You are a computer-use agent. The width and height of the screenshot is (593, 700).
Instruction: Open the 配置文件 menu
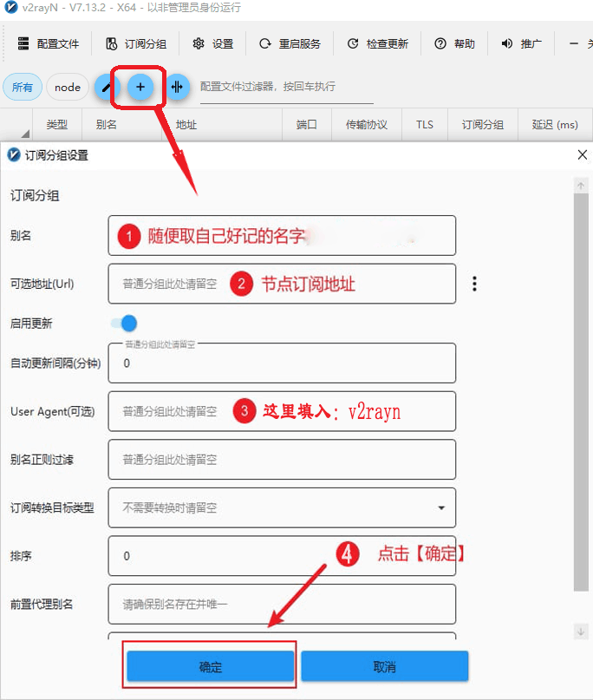49,43
